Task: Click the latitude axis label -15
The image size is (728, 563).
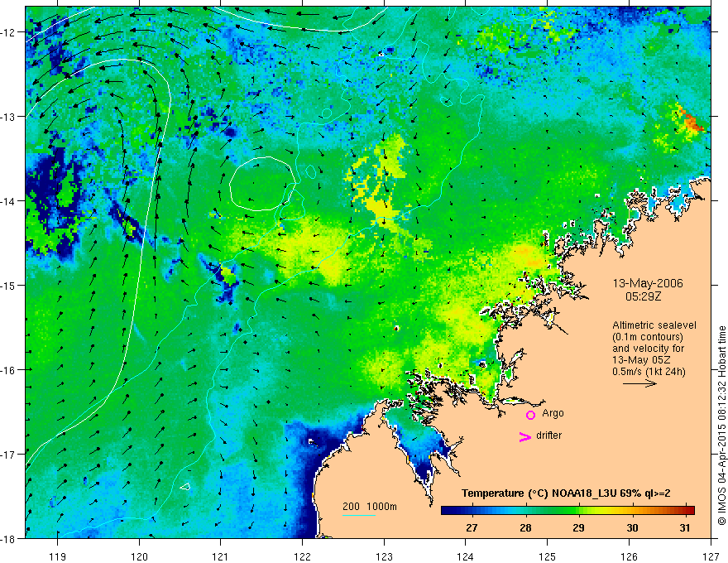Action: coord(8,285)
